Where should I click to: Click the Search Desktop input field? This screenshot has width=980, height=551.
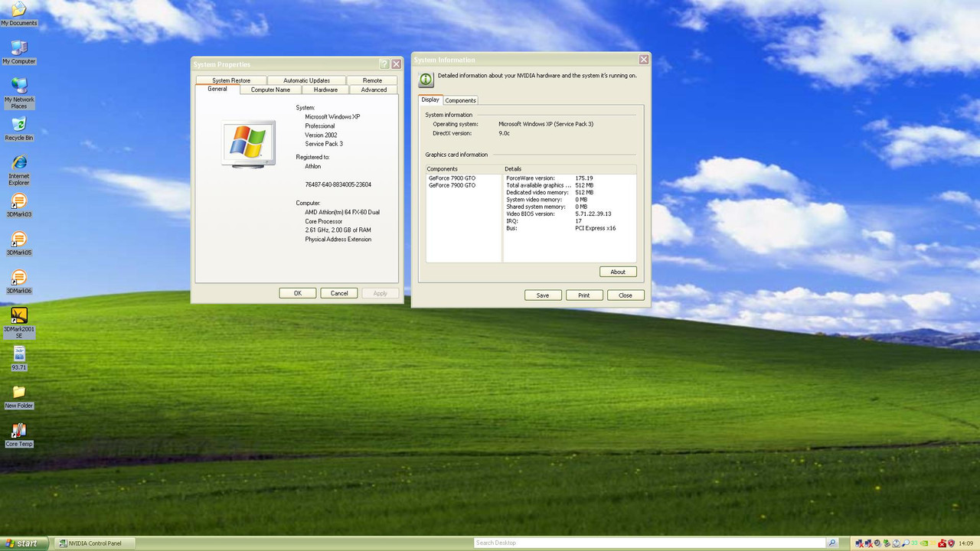649,543
